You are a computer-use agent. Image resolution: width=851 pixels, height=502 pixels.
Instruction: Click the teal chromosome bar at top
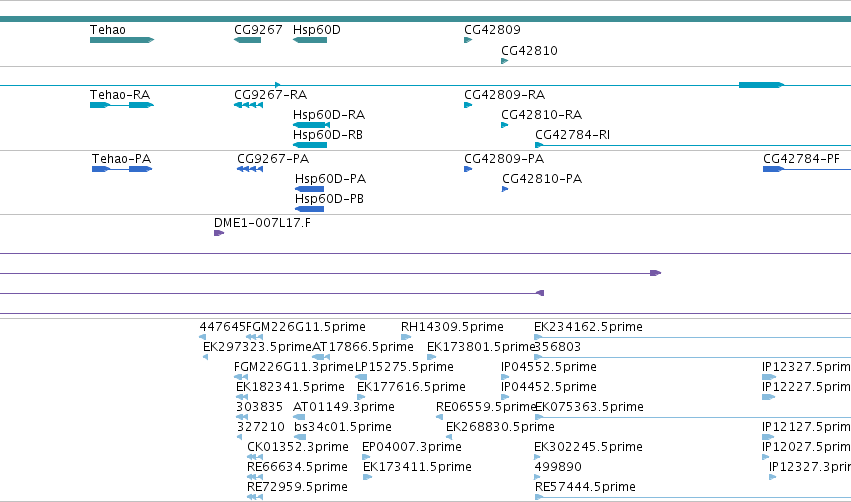point(426,19)
